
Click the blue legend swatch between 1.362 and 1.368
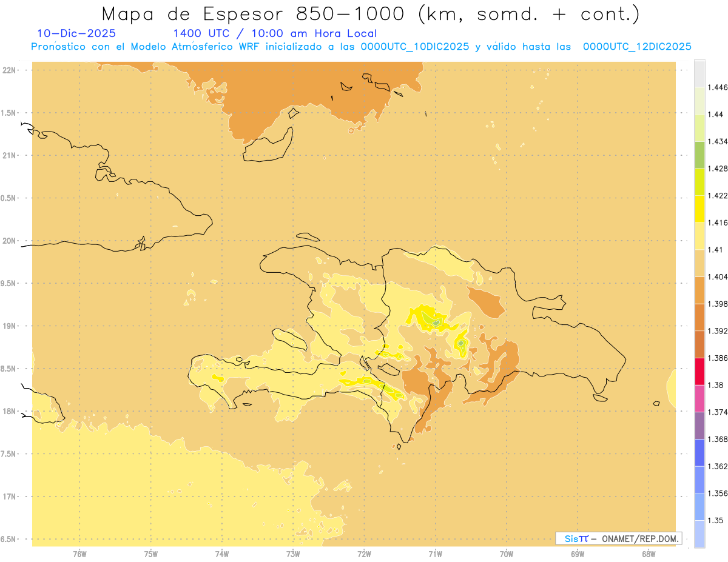[x=699, y=452]
